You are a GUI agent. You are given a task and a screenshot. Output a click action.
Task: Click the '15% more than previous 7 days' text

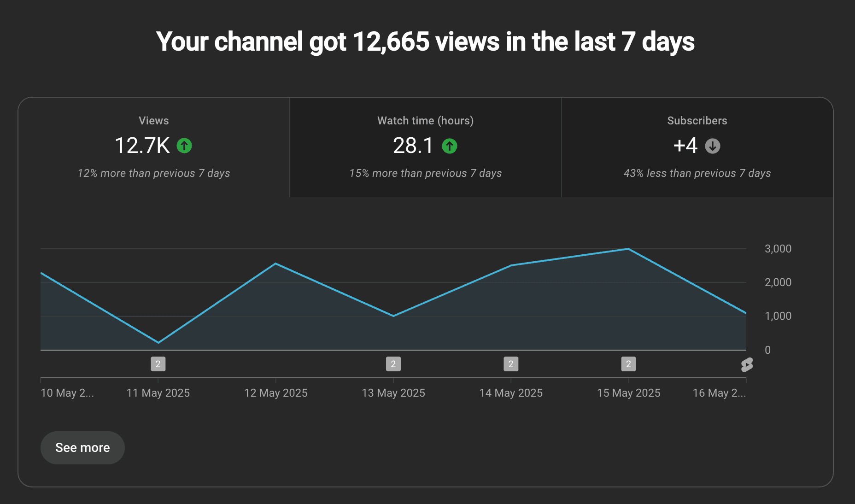426,173
